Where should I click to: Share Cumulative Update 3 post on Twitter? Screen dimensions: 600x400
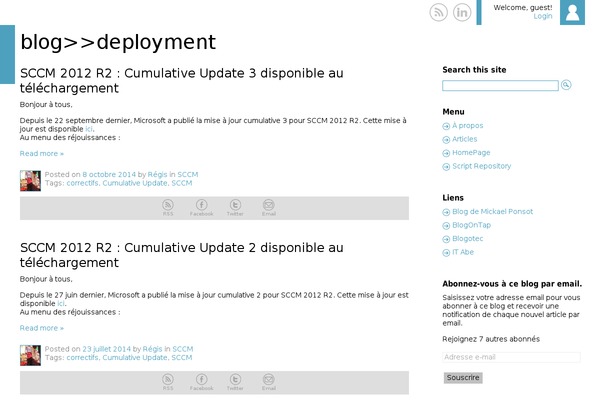pos(235,208)
